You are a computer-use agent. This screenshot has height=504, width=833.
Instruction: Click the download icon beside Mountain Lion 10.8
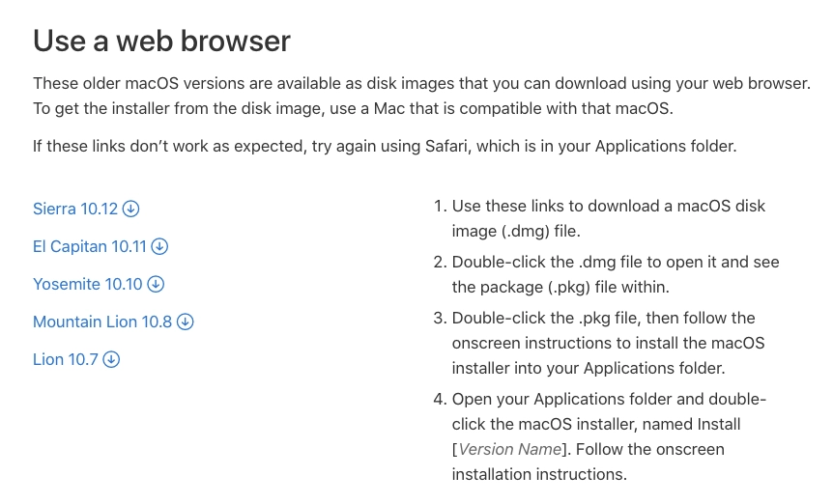186,322
